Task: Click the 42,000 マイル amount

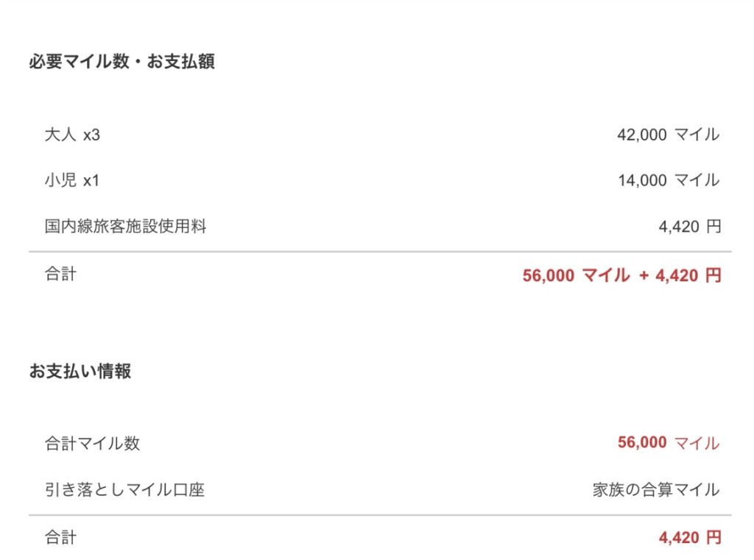Action: [669, 135]
